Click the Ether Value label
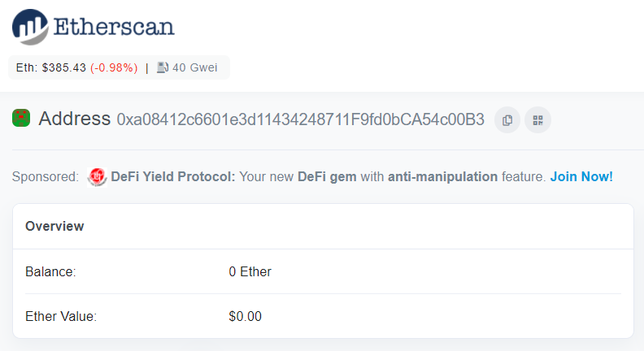 click(61, 316)
